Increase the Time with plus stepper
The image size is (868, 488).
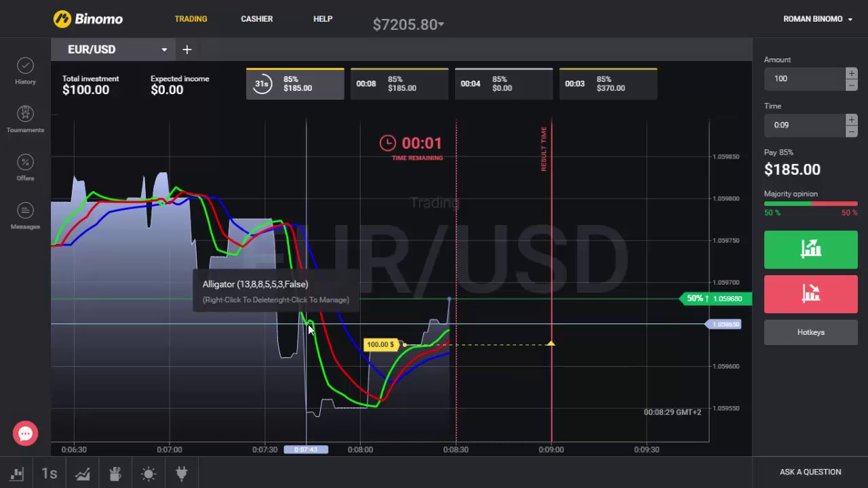click(x=851, y=119)
